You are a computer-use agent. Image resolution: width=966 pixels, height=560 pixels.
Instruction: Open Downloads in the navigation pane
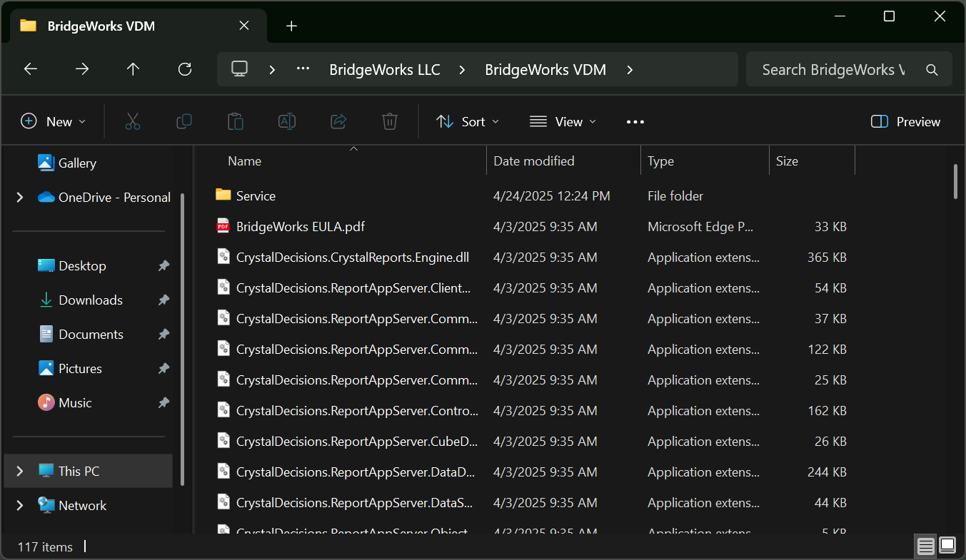point(91,300)
